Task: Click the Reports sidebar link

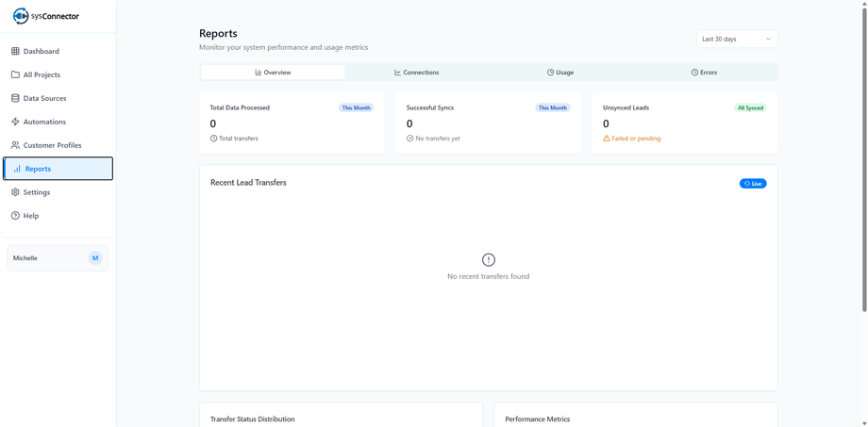Action: 58,169
